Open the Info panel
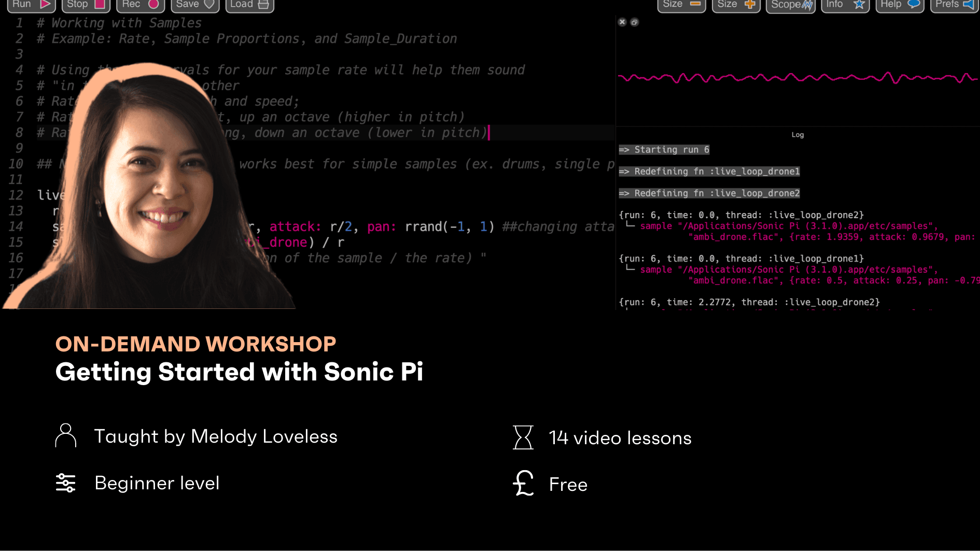This screenshot has height=551, width=980. pos(845,5)
